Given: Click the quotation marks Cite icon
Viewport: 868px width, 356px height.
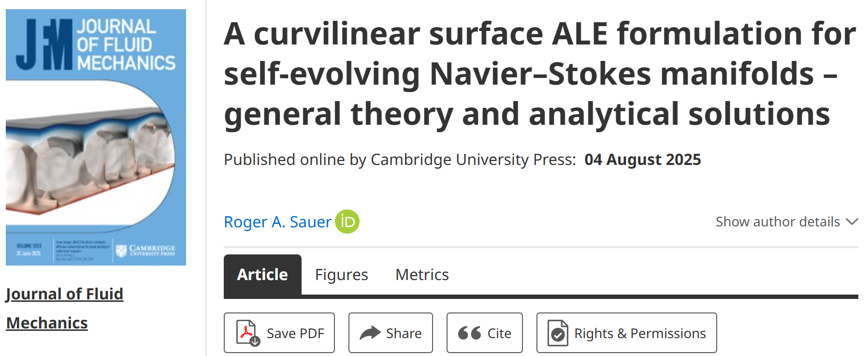Looking at the screenshot, I should pyautogui.click(x=469, y=333).
